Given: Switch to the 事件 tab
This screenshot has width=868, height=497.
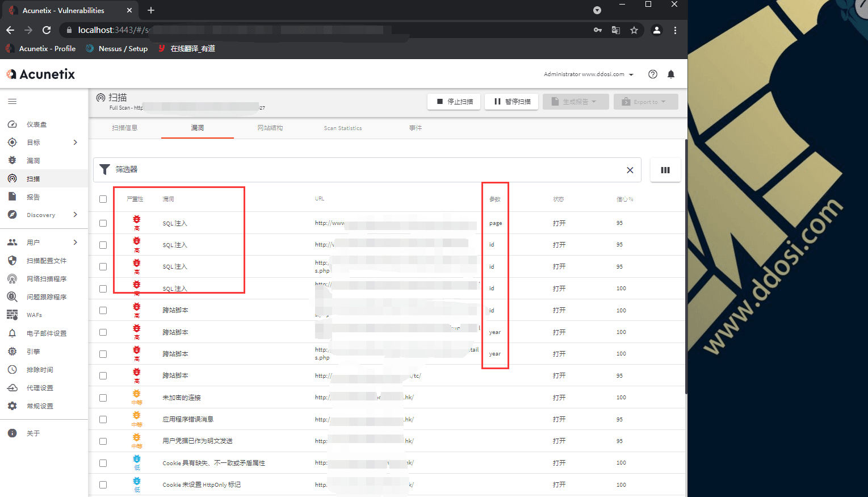Looking at the screenshot, I should pyautogui.click(x=416, y=128).
